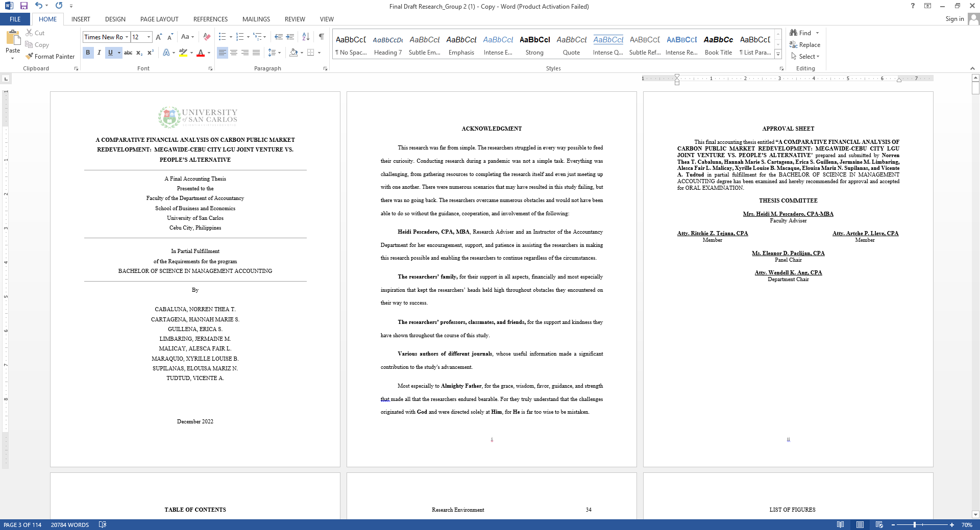Center-align the paragraph
980x530 pixels.
click(234, 53)
